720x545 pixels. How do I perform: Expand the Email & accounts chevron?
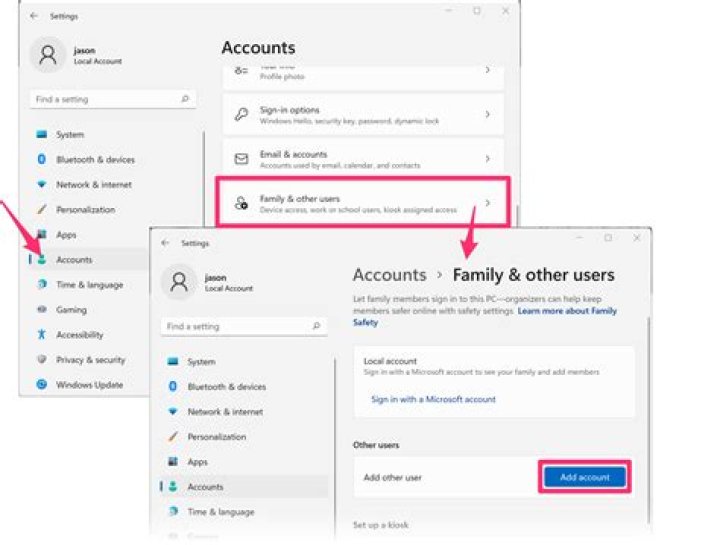(x=487, y=159)
